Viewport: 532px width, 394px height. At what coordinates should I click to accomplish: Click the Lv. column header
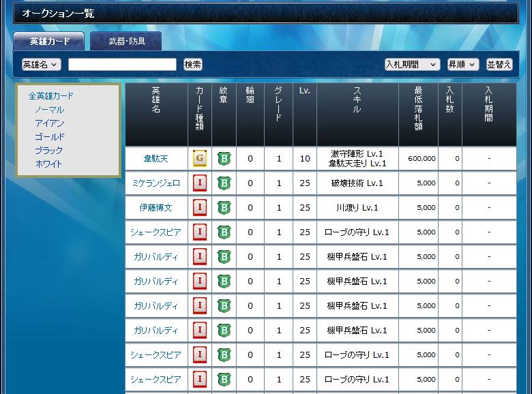(x=305, y=115)
